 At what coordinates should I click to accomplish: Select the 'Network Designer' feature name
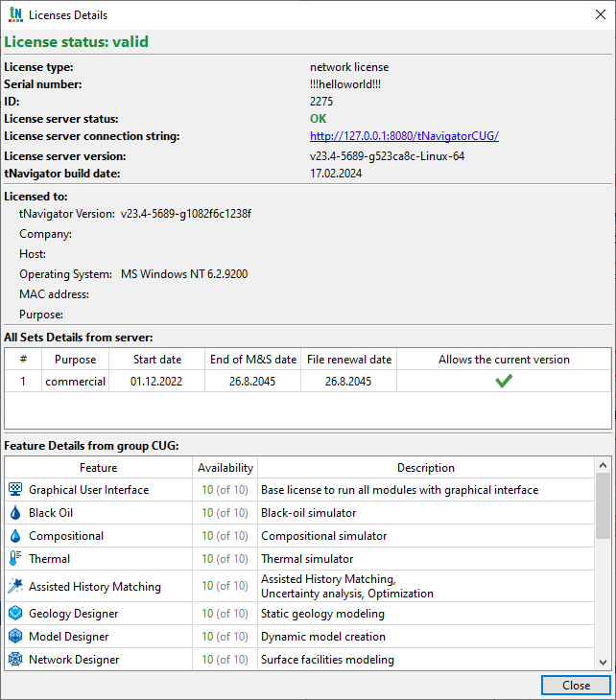74,660
